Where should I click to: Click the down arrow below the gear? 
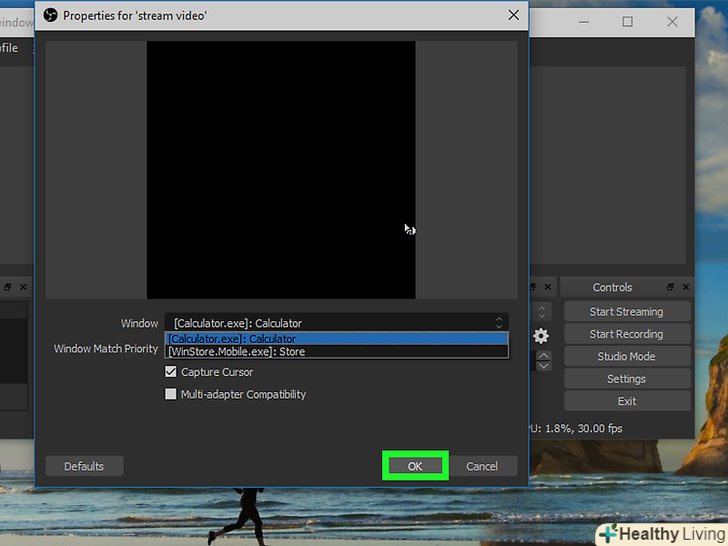pyautogui.click(x=543, y=366)
